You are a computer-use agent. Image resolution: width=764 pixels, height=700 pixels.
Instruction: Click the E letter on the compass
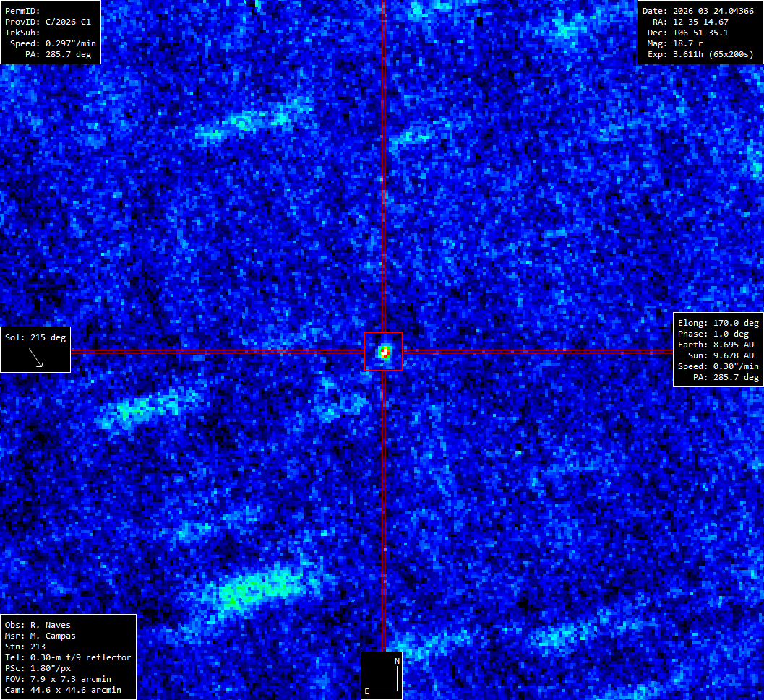tap(366, 691)
